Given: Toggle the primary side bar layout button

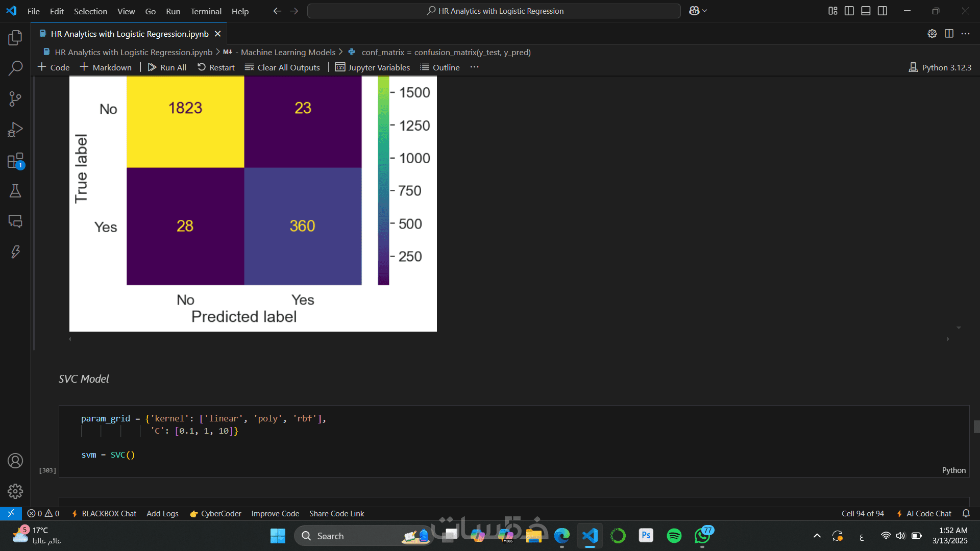Looking at the screenshot, I should [849, 11].
